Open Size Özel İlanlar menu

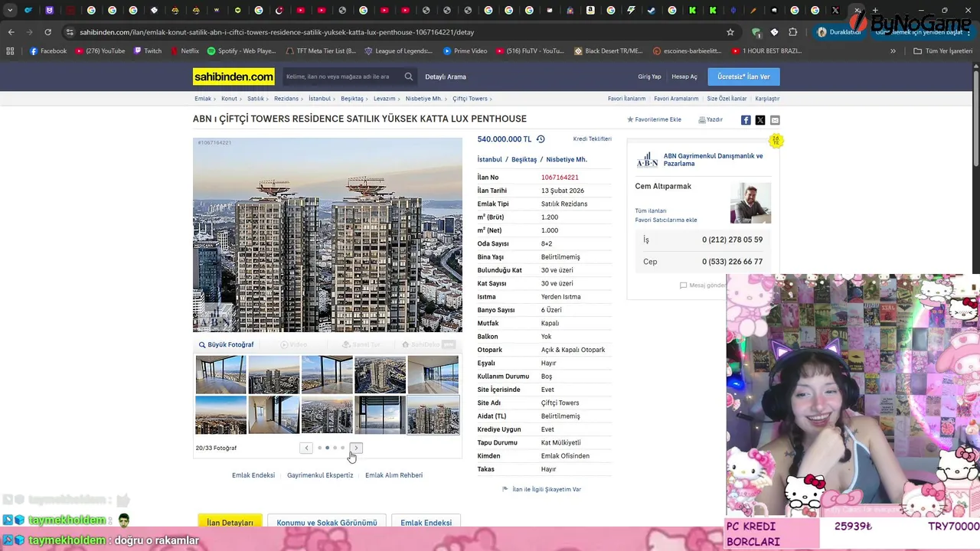(727, 99)
